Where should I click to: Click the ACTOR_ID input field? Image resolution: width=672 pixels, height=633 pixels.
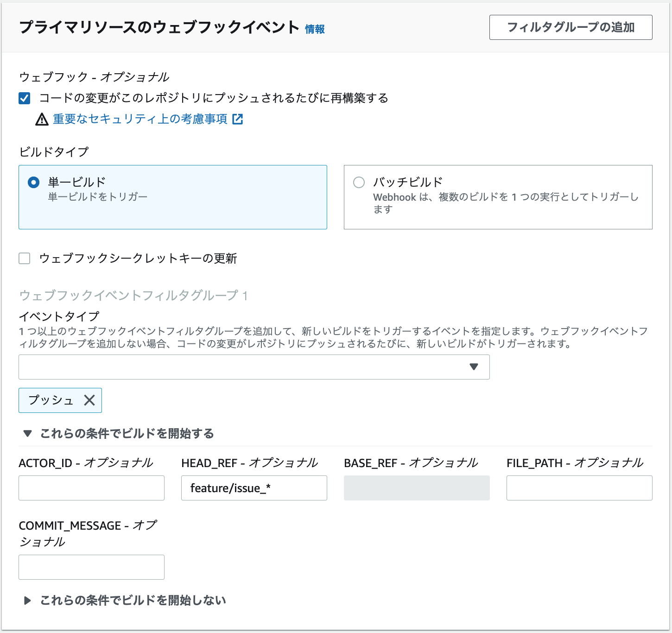click(91, 488)
